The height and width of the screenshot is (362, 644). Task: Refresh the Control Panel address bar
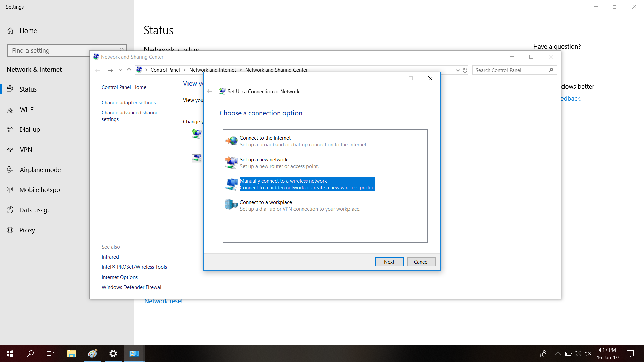click(465, 70)
